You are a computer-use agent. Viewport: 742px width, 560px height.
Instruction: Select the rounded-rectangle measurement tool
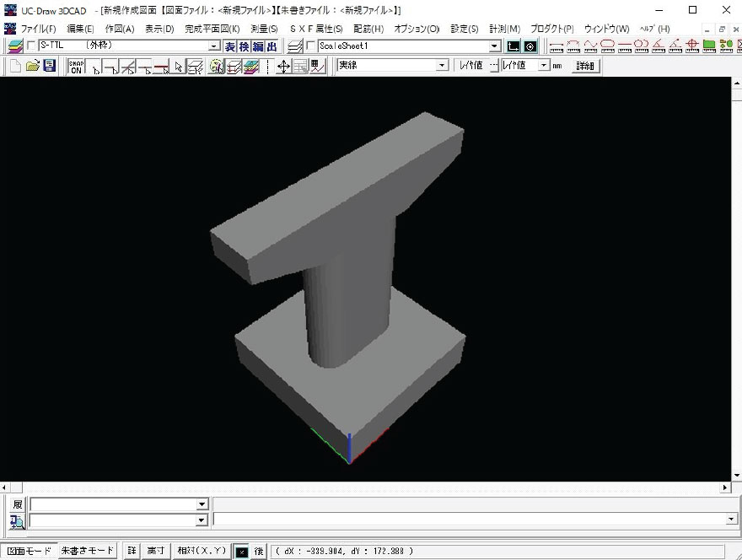tap(607, 46)
